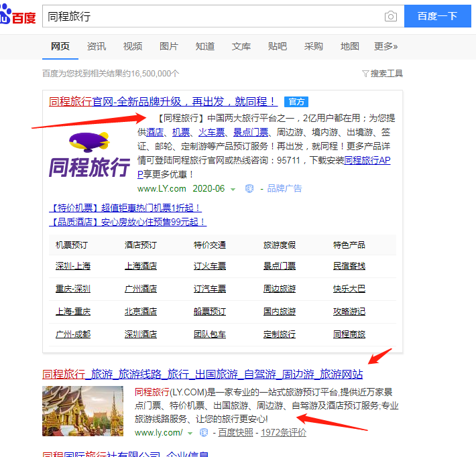Click 同程商旅 link

[x=349, y=334]
